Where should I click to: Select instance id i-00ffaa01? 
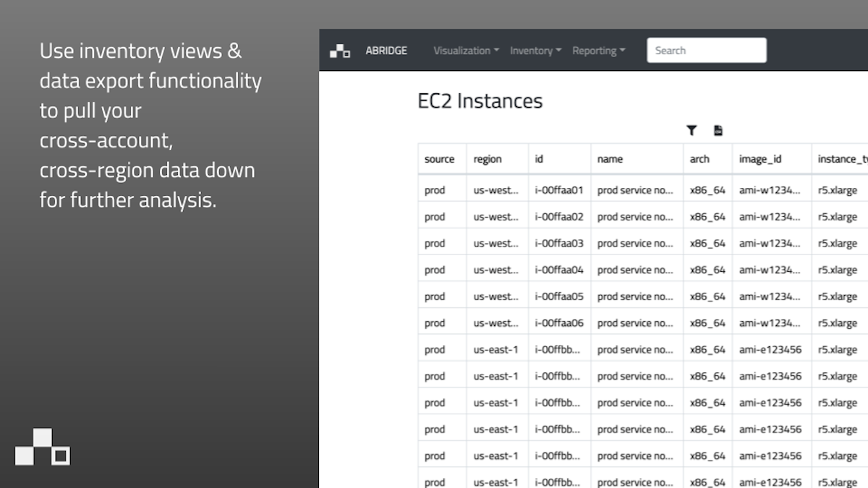(x=559, y=191)
